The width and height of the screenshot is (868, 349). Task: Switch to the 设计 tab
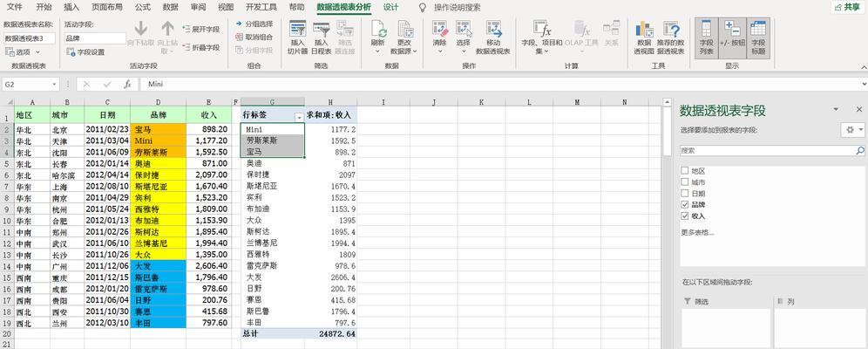[390, 8]
